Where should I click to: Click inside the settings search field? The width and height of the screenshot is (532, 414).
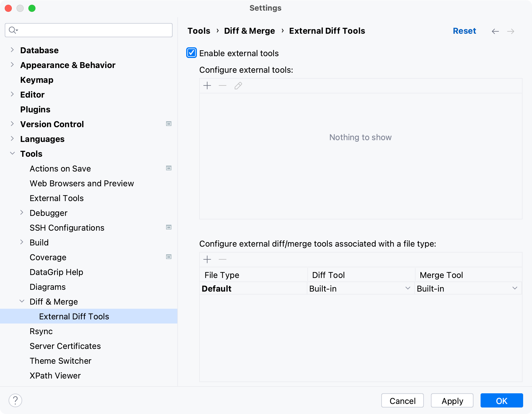click(x=89, y=30)
